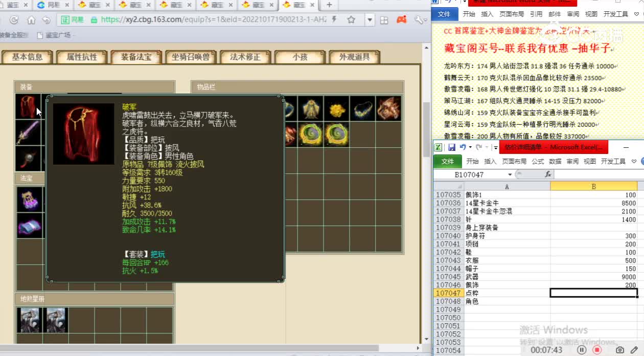The width and height of the screenshot is (644, 356).
Task: Select the second green swirl item in 物品栏
Action: click(336, 135)
